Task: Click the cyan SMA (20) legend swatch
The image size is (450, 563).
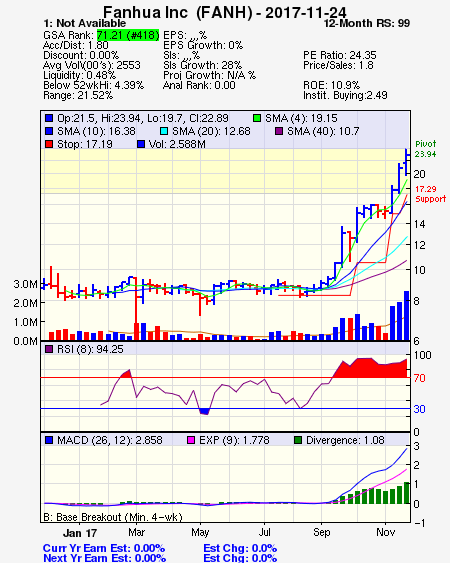Action: (164, 131)
